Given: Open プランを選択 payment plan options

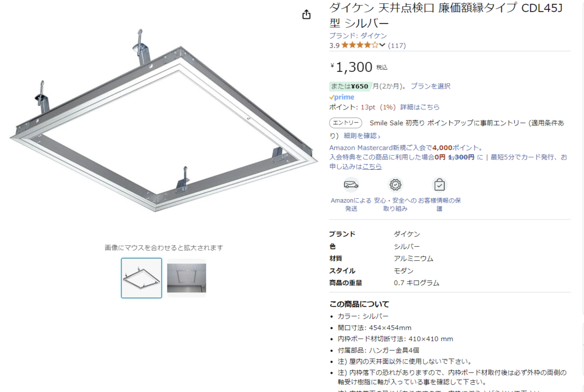Looking at the screenshot, I should pos(431,86).
